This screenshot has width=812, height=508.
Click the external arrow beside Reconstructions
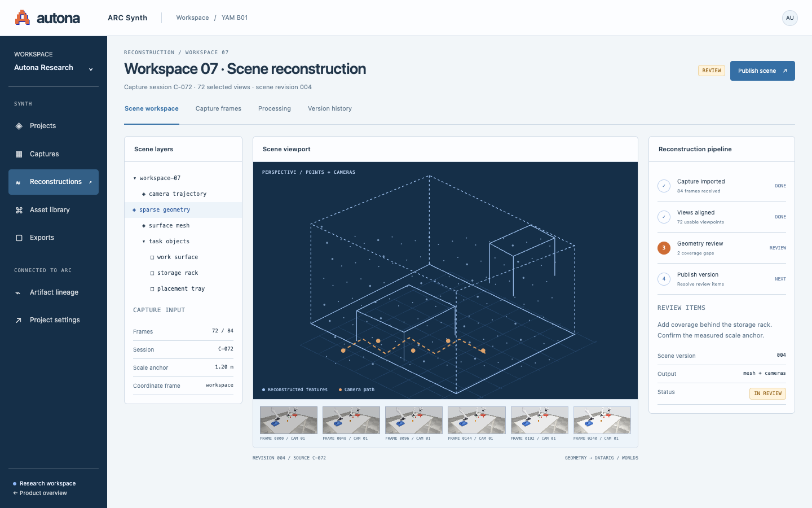[90, 182]
